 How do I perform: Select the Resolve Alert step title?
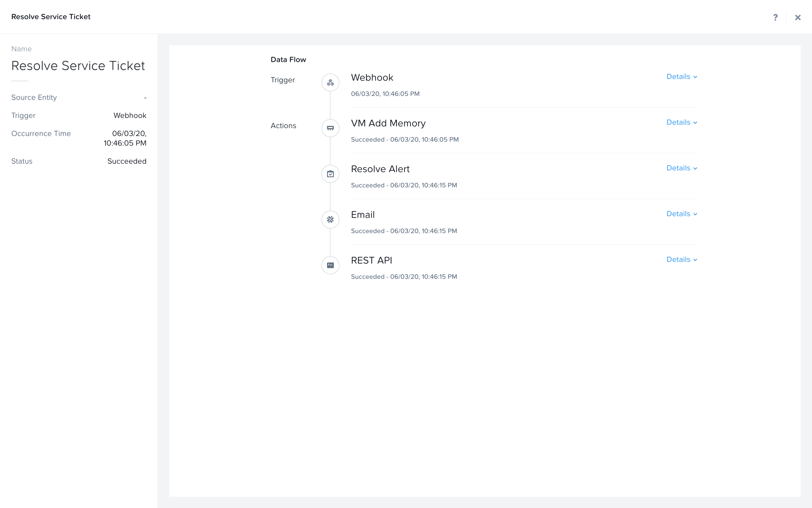click(x=380, y=169)
